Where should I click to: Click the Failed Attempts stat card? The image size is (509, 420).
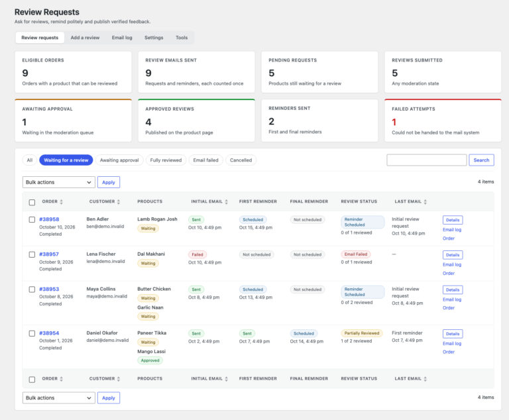pos(443,121)
